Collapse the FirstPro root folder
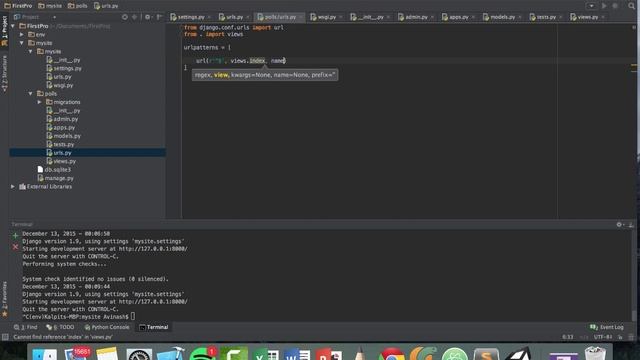Viewport: 640px width, 360px height. (13, 26)
